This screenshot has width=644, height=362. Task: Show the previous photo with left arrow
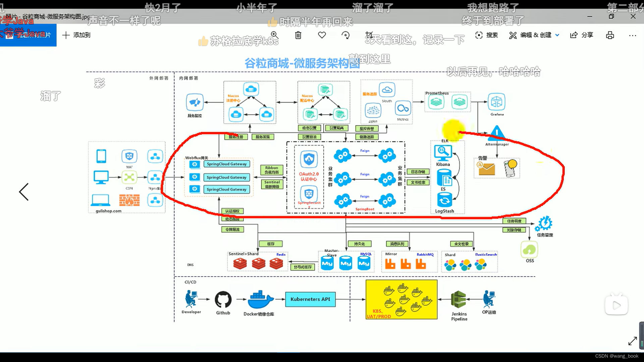[x=24, y=192]
